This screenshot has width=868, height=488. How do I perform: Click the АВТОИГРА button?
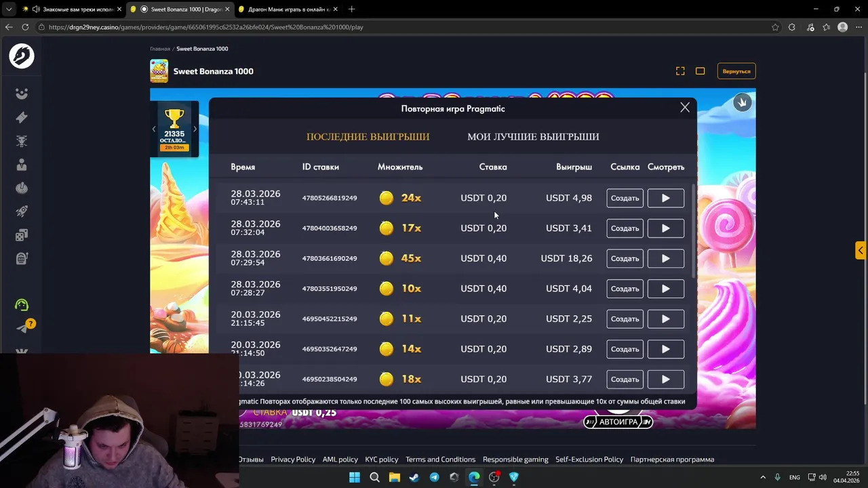click(618, 422)
